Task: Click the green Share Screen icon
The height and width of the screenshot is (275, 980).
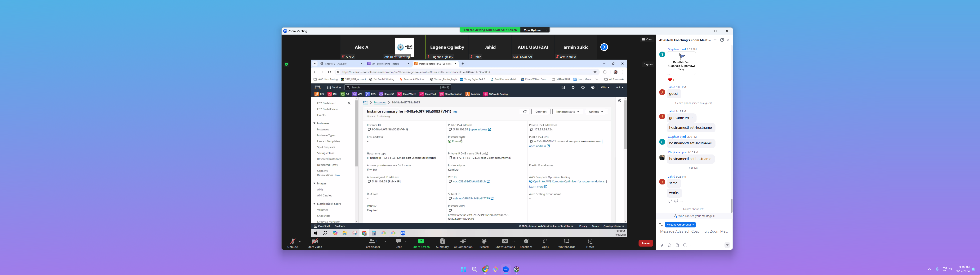Action: click(421, 242)
